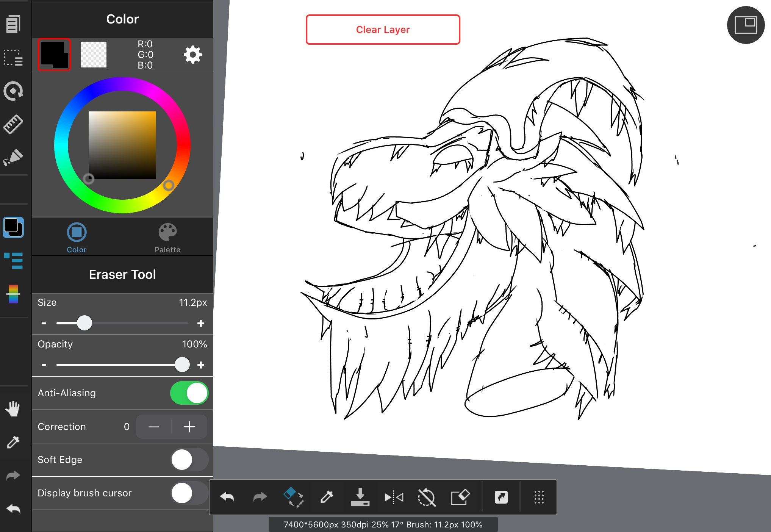Image resolution: width=771 pixels, height=532 pixels.
Task: Enable the Soft Edge toggle
Action: pos(189,460)
